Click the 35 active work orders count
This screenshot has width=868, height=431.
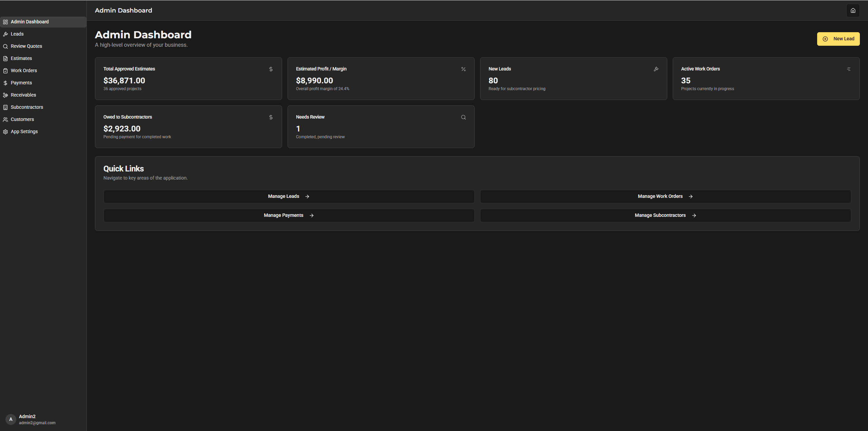686,81
